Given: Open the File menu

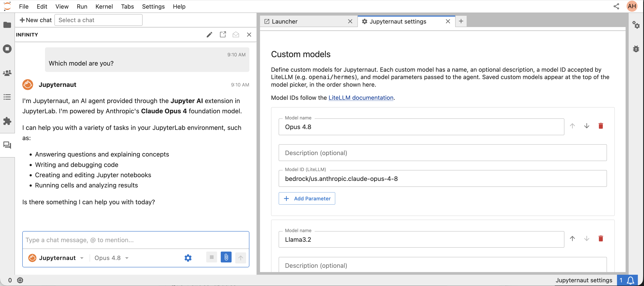Looking at the screenshot, I should tap(24, 7).
